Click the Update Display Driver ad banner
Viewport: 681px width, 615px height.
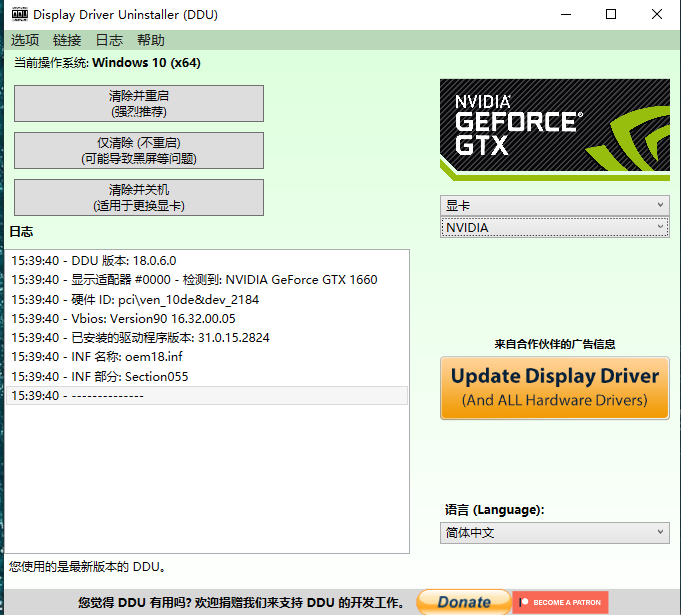555,388
